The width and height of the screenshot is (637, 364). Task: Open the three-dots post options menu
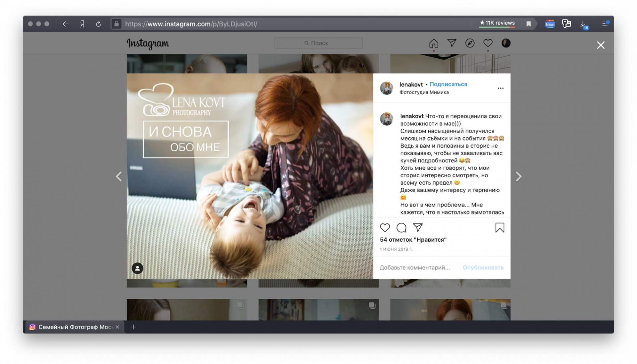[x=501, y=88]
